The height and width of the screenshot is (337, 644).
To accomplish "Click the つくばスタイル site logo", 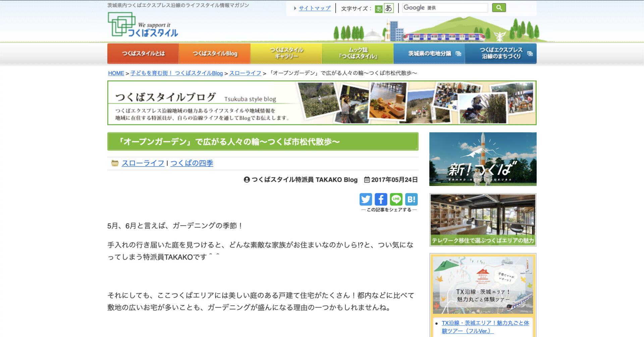I will pos(143,25).
